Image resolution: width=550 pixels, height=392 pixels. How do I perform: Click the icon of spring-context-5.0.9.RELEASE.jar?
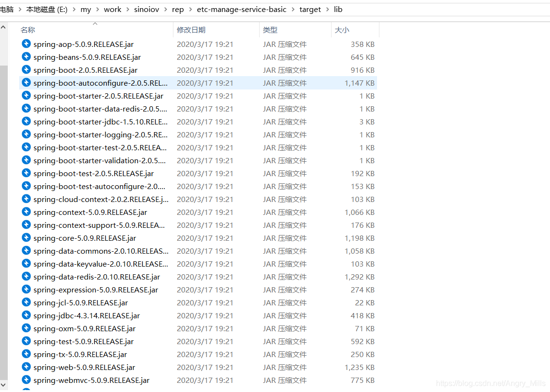tap(26, 212)
